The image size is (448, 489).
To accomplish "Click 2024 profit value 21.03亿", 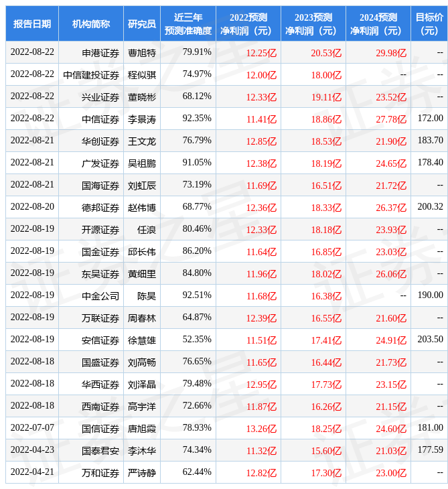I will (391, 451).
